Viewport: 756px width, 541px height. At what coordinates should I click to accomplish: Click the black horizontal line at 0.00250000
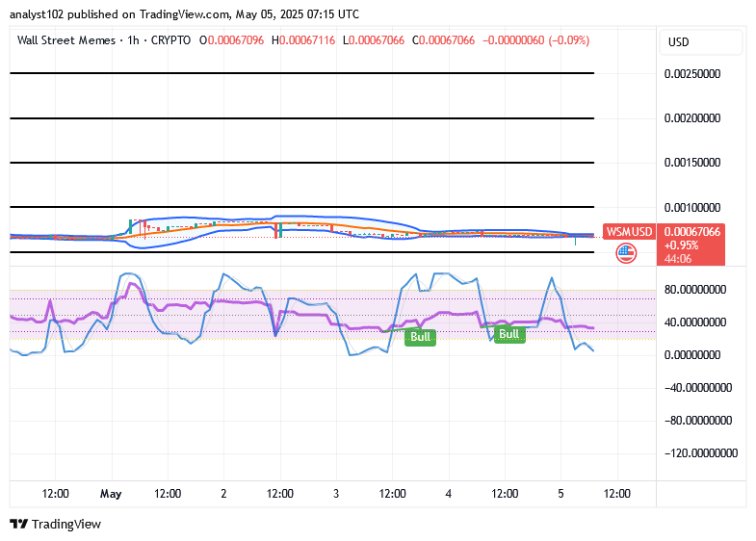pos(301,73)
